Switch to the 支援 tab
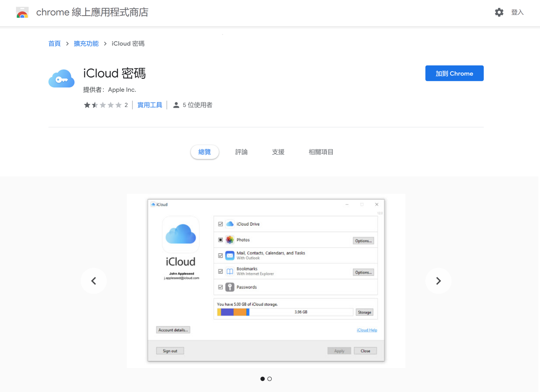This screenshot has height=392, width=540. (278, 152)
